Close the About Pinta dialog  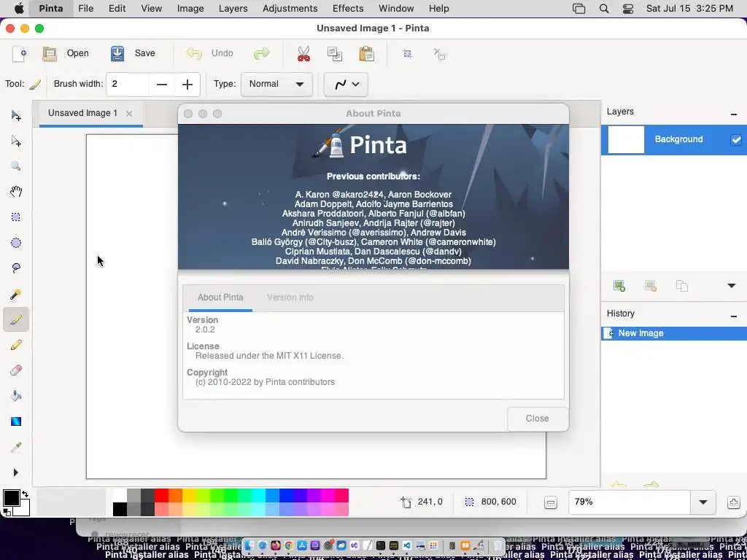[538, 419]
